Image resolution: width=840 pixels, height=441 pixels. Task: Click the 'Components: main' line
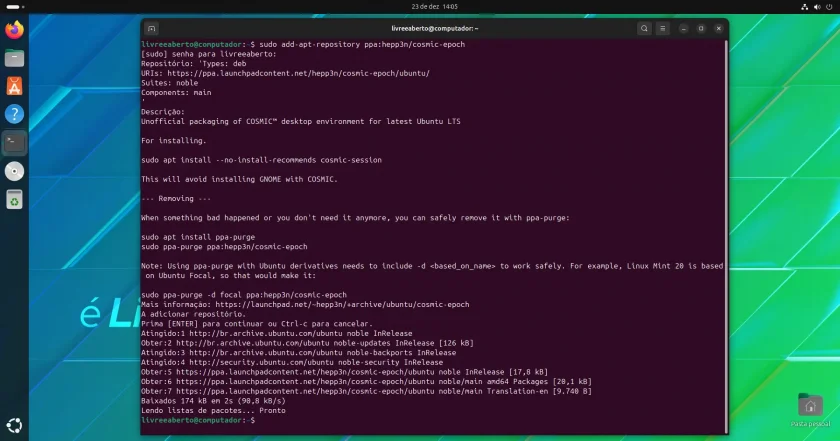(176, 93)
